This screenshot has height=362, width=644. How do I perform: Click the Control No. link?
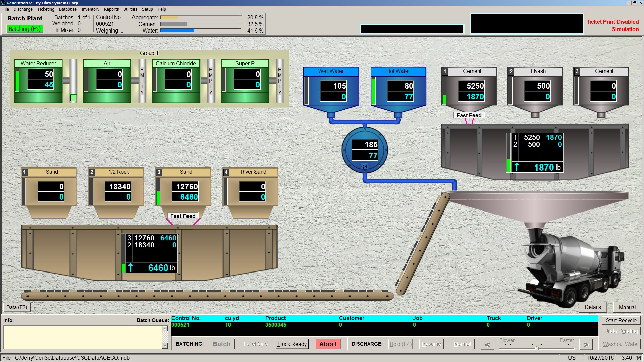pyautogui.click(x=109, y=17)
